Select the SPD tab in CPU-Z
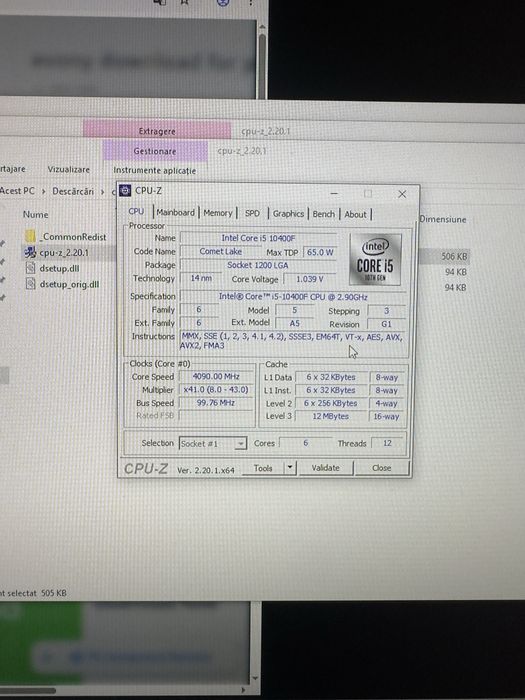 click(x=252, y=213)
